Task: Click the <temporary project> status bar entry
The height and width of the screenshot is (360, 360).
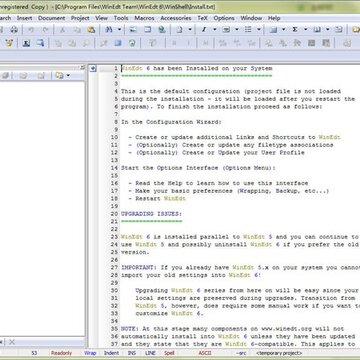Action: [279, 353]
